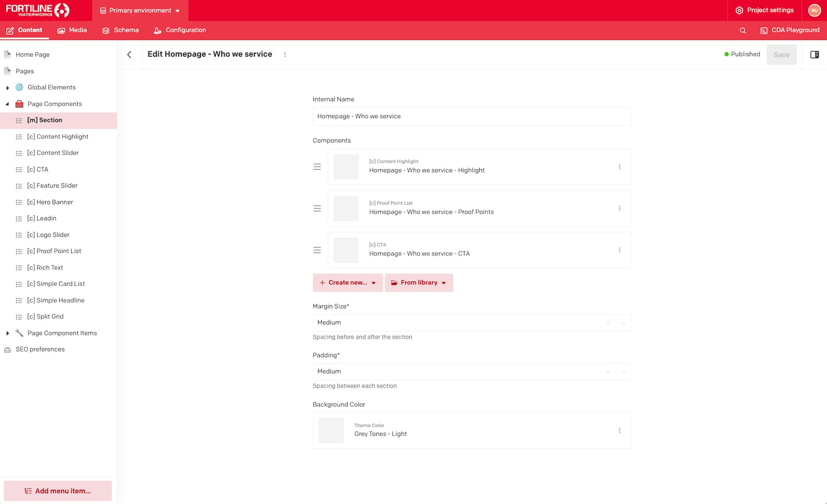827x504 pixels.
Task: Click the SEO preferences briefcase icon
Action: 7,349
